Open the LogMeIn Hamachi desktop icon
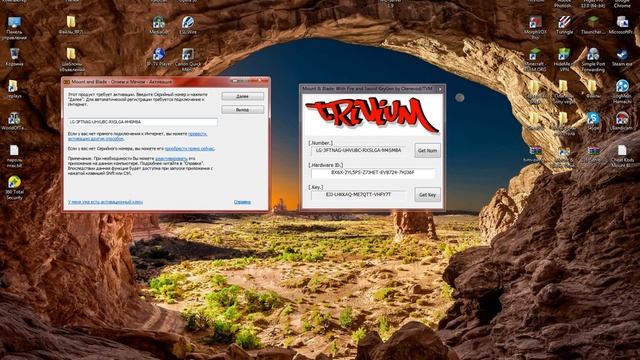640x360 pixels. tap(622, 91)
